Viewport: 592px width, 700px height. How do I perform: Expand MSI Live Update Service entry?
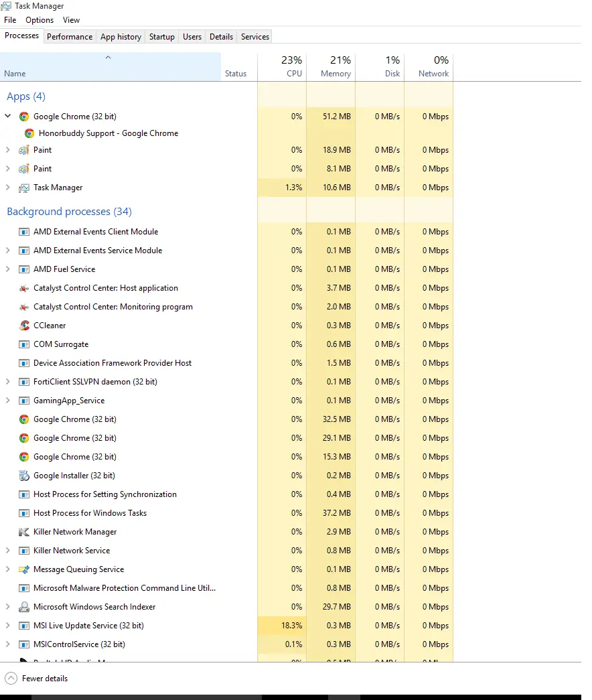coord(7,626)
